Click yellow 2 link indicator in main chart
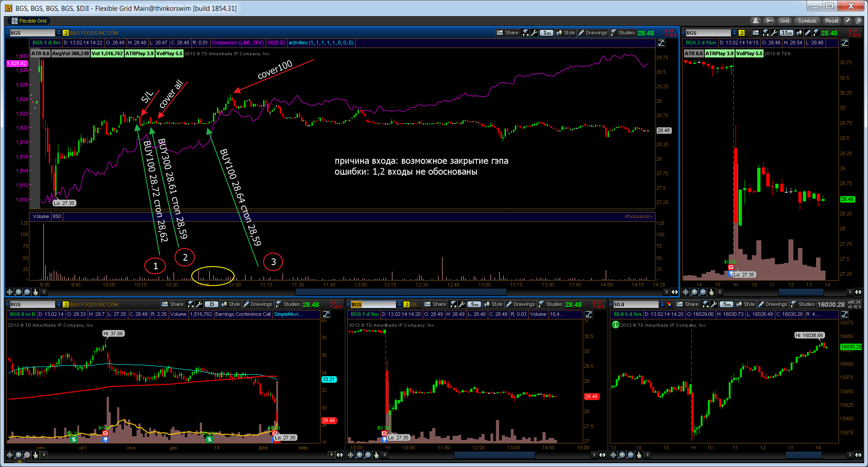This screenshot has height=467, width=868. pyautogui.click(x=66, y=33)
